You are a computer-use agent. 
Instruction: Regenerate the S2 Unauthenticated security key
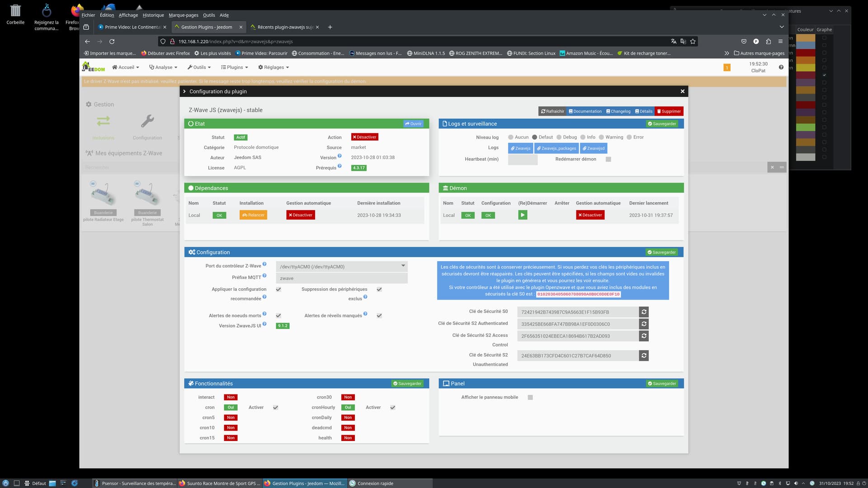point(644,356)
